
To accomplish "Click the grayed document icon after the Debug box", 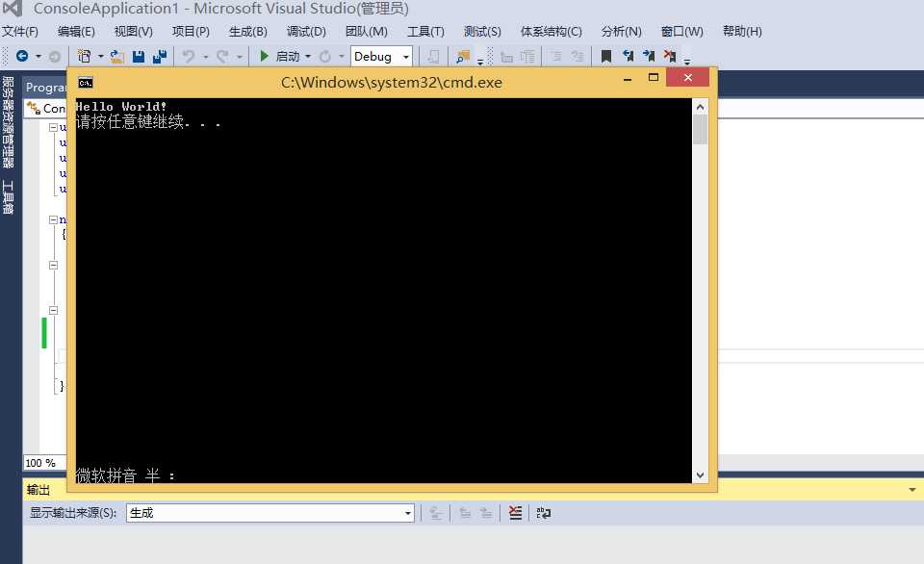I will coord(433,57).
